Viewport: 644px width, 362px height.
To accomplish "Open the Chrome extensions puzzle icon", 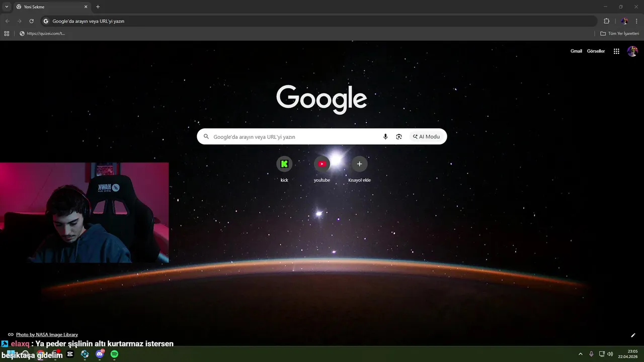I will click(606, 21).
